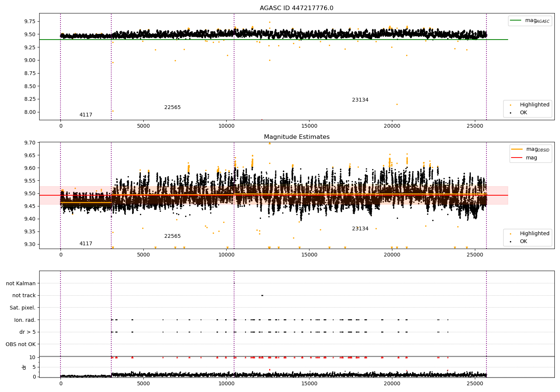Click the '5000' x-tick under the bottom panel
This screenshot has height=392, width=560.
(x=143, y=383)
